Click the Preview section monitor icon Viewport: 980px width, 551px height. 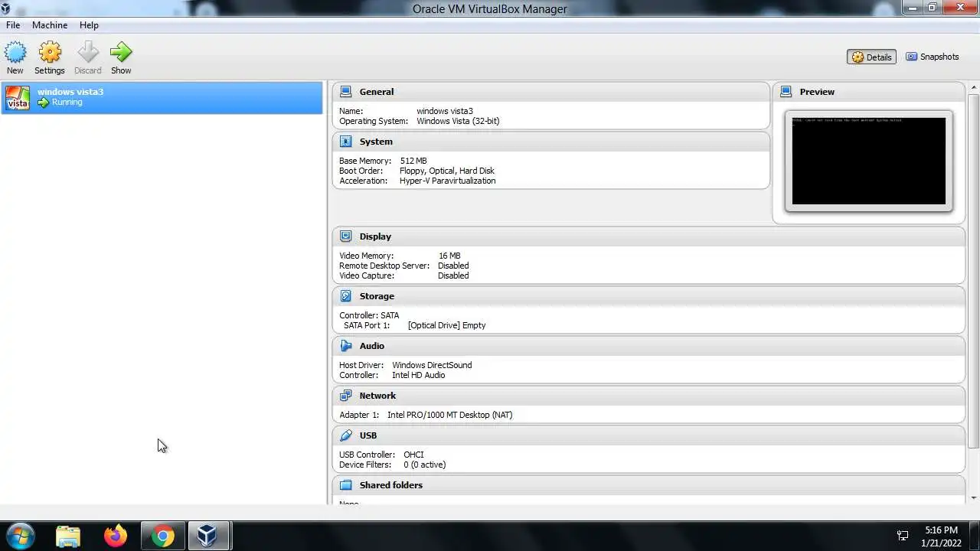tap(786, 91)
